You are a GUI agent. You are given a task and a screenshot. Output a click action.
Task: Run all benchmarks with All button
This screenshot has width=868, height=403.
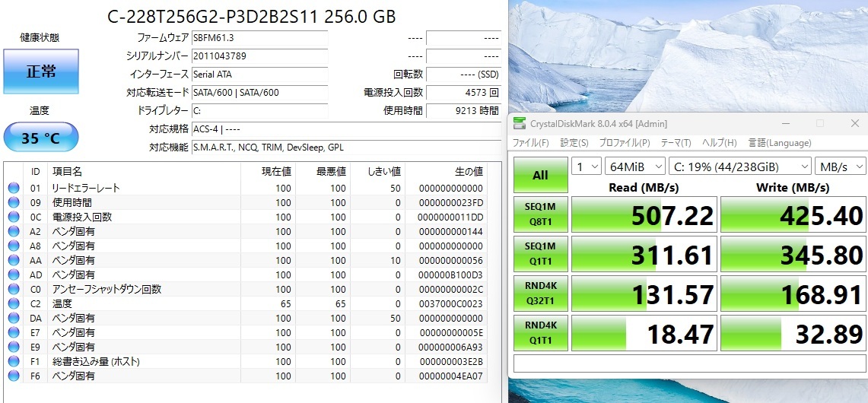pos(540,175)
